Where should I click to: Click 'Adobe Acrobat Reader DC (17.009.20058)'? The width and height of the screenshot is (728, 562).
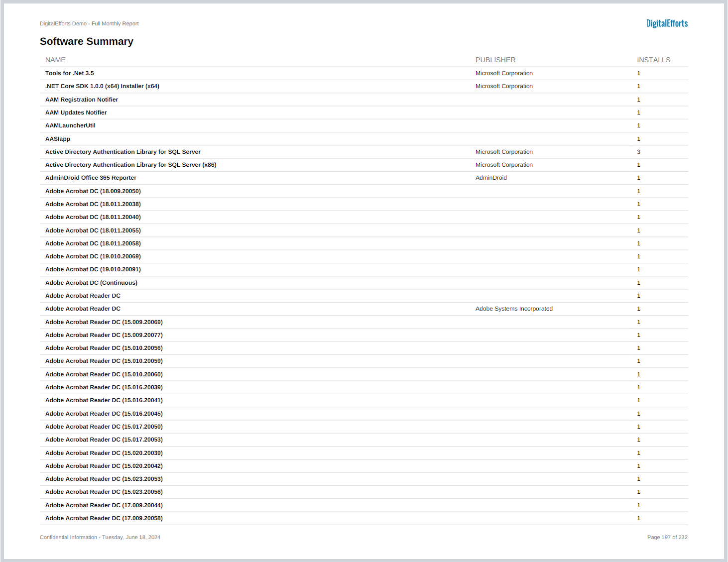pos(104,518)
